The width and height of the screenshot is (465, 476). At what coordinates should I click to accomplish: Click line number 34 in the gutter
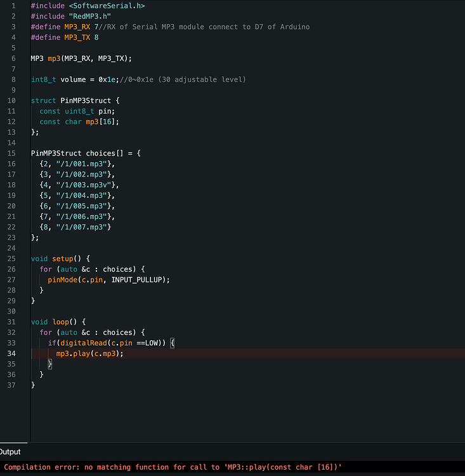[11, 354]
